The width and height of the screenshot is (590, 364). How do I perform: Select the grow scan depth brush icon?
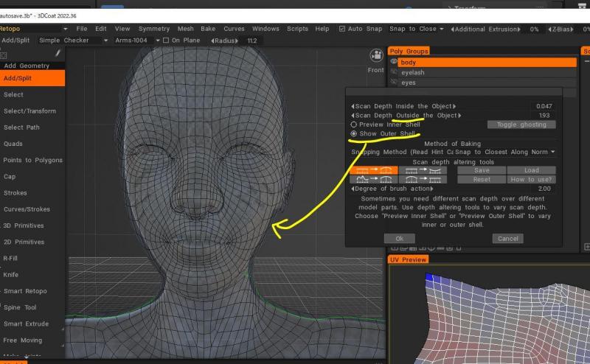(372, 170)
